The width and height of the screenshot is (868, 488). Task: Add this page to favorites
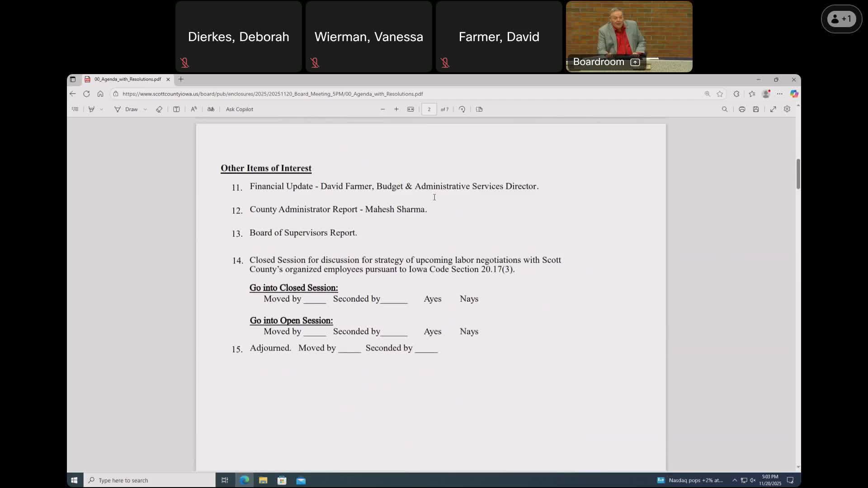[x=720, y=94]
